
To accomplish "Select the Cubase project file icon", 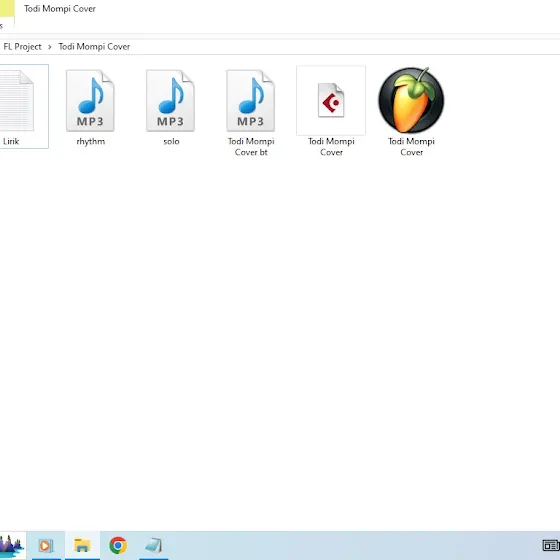I will [331, 100].
